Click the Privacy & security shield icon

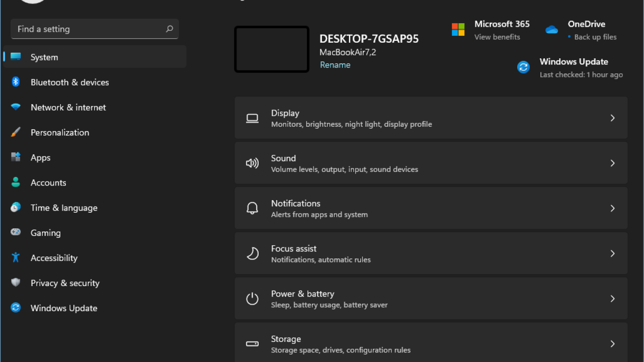coord(16,283)
